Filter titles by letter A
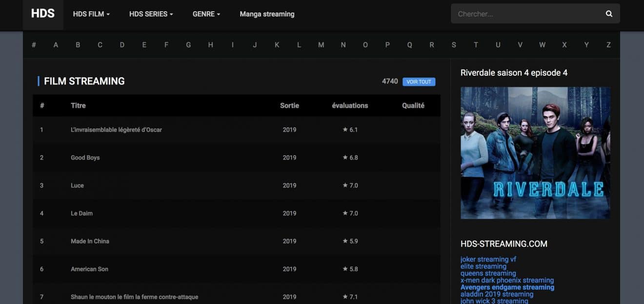Image resolution: width=644 pixels, height=304 pixels. tap(56, 45)
